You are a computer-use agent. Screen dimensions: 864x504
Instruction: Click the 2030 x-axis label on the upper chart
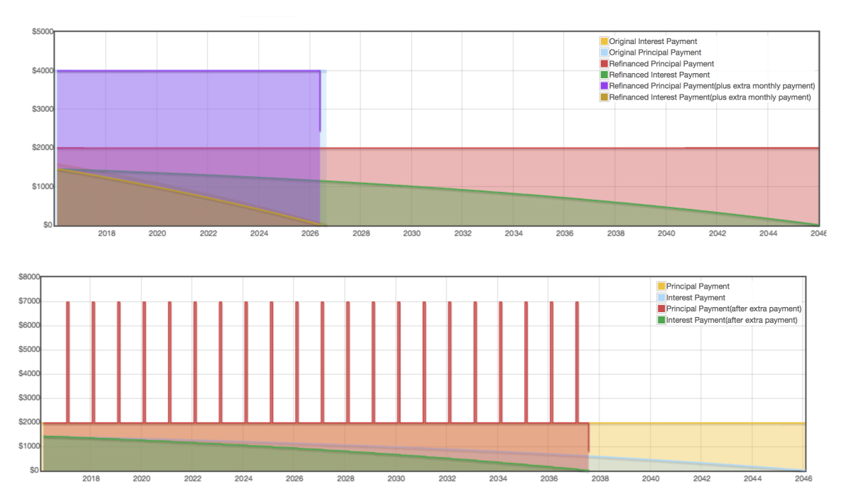pyautogui.click(x=412, y=234)
